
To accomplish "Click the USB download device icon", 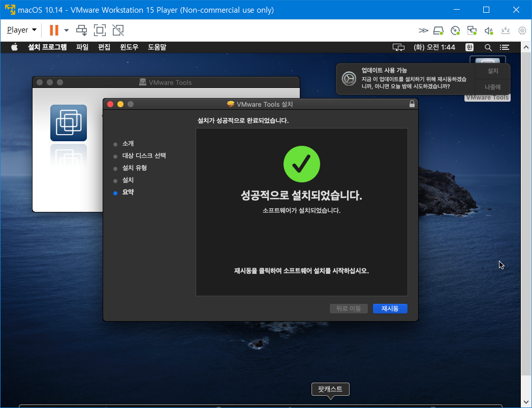I will point(506,30).
